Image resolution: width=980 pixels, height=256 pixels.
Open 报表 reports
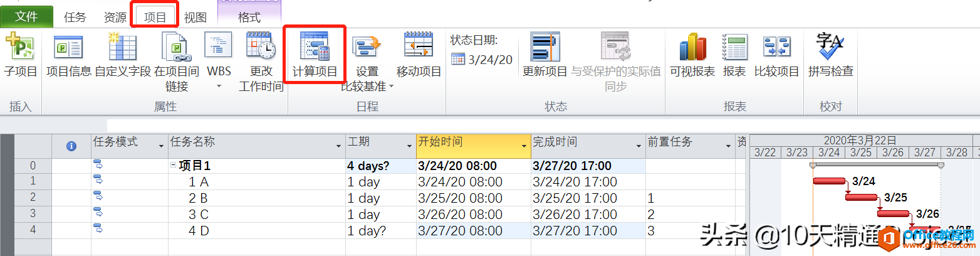(x=734, y=56)
